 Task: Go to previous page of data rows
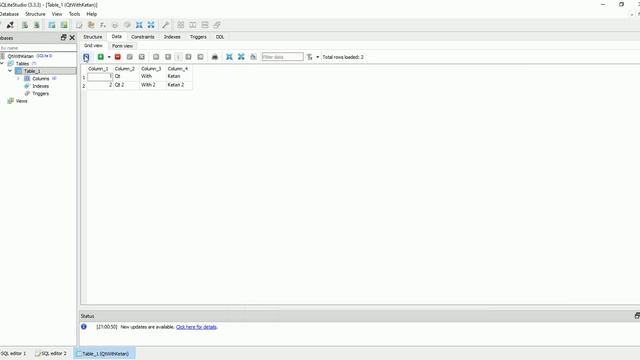[x=168, y=57]
